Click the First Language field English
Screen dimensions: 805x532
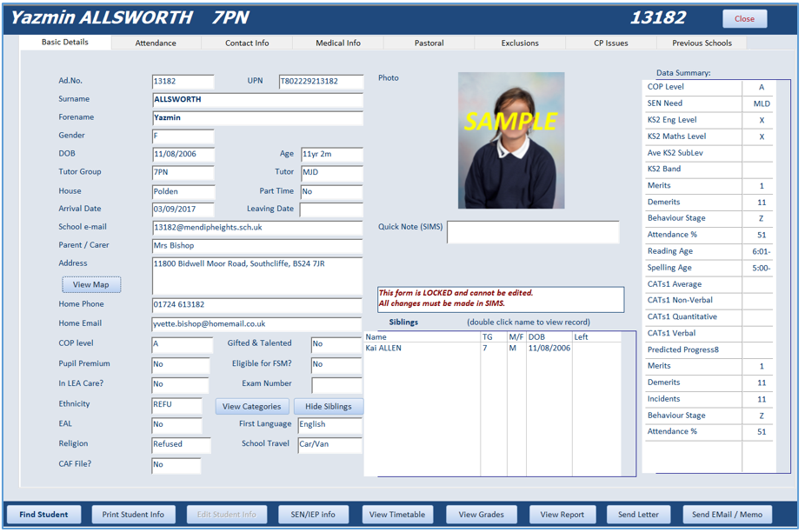pos(330,425)
